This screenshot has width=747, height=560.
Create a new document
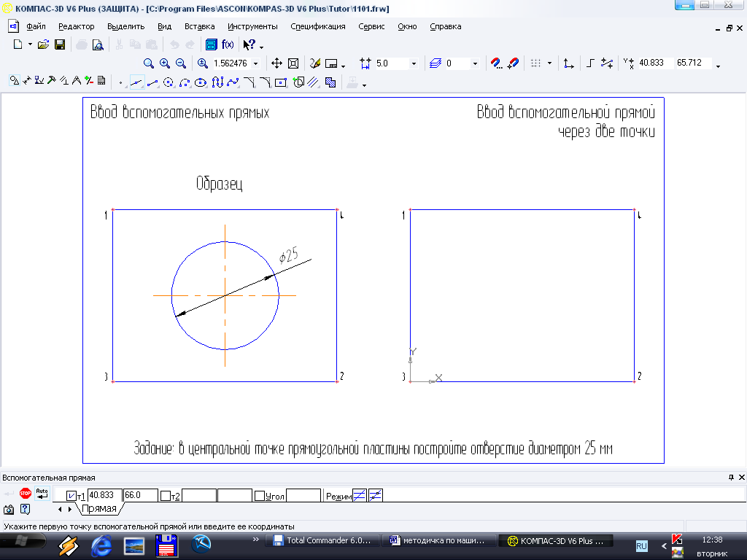click(18, 44)
